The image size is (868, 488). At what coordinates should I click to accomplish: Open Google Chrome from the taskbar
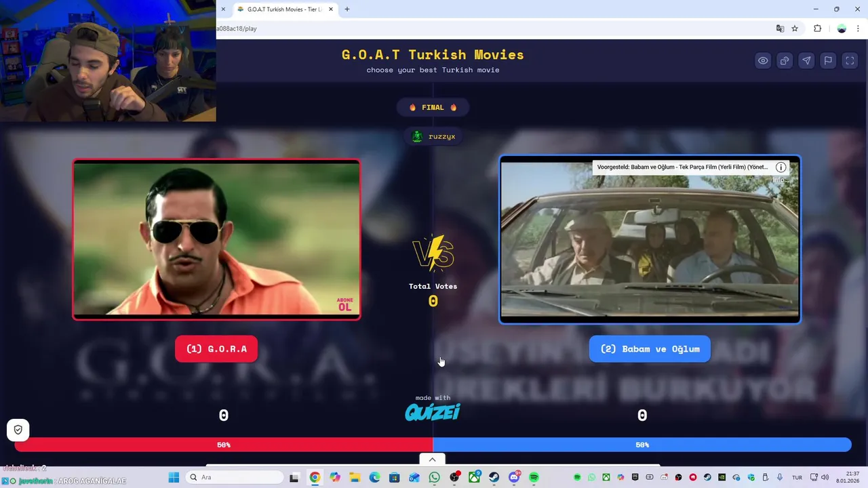point(315,477)
